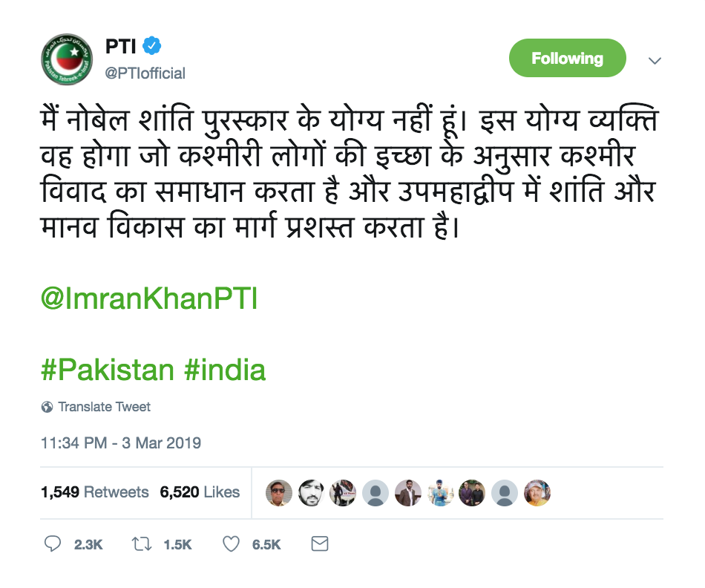Toggle the green Following button
Viewport: 705px width, 588px height.
567,59
